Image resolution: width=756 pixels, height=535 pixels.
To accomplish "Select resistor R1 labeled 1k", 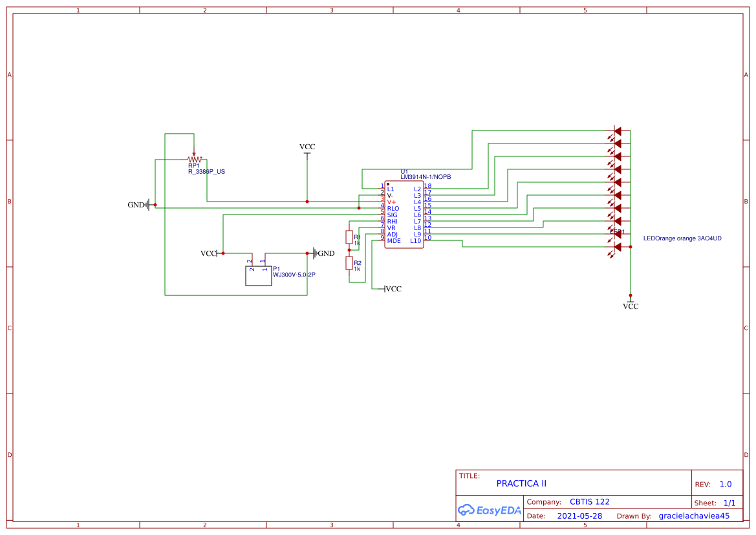I will point(348,238).
